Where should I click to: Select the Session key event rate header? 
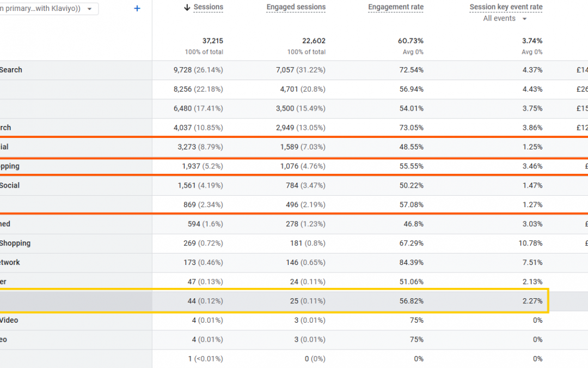pyautogui.click(x=506, y=7)
